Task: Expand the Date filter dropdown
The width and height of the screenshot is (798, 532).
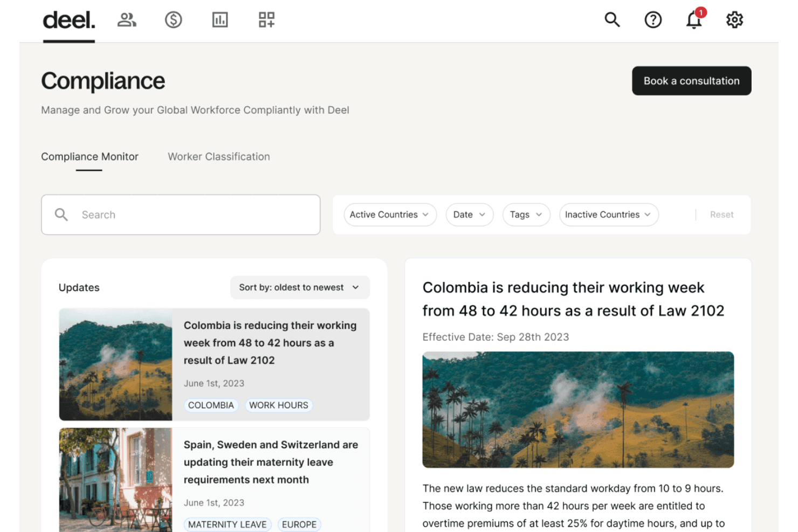Action: click(x=469, y=215)
